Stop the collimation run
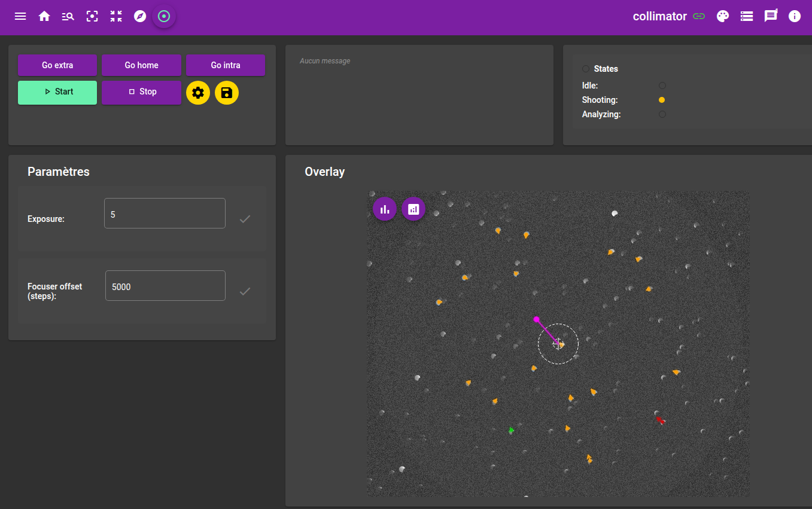812x509 pixels. click(x=141, y=93)
